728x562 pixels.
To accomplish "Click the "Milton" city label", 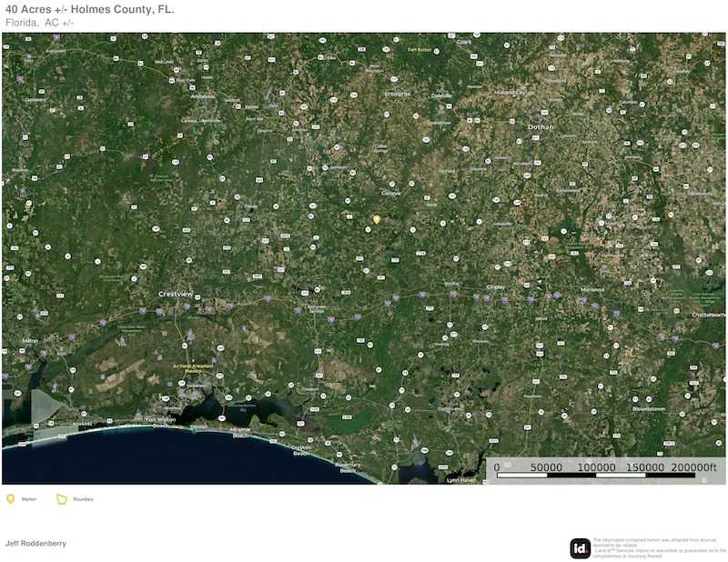I will 30,341.
